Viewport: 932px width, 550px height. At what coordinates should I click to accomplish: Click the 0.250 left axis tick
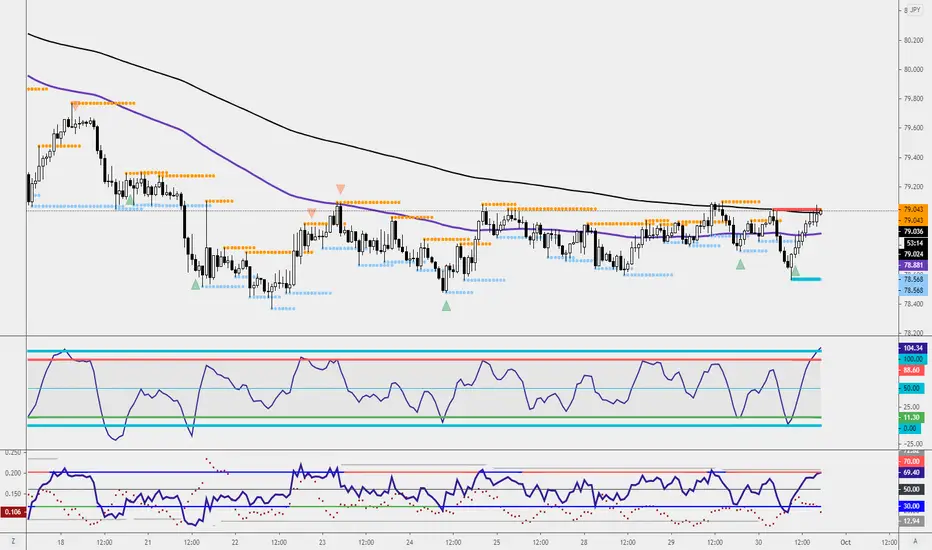[13, 452]
